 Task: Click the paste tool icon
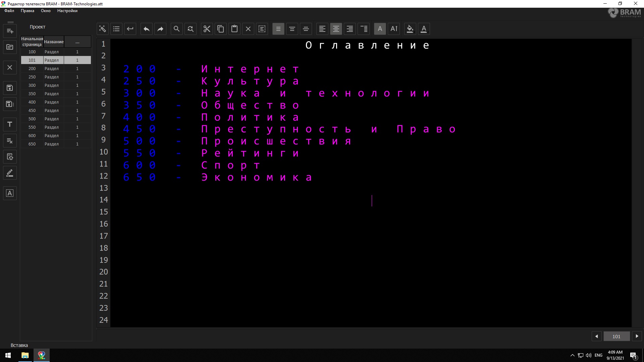pos(234,28)
